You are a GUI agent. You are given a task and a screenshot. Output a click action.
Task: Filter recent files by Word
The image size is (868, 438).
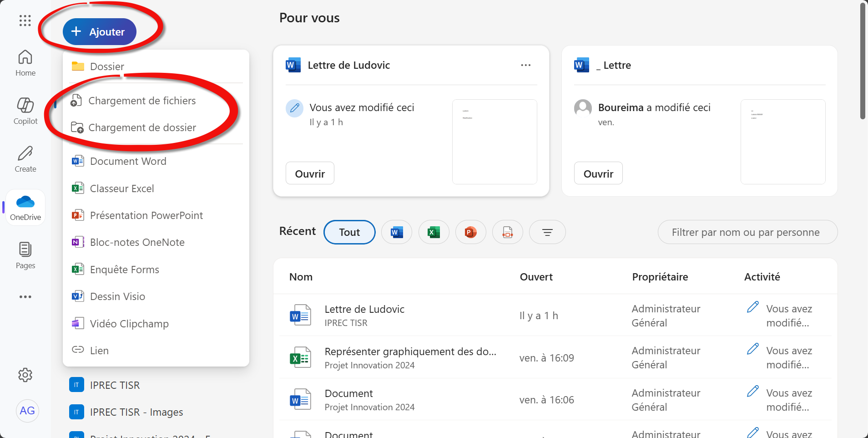coord(397,232)
